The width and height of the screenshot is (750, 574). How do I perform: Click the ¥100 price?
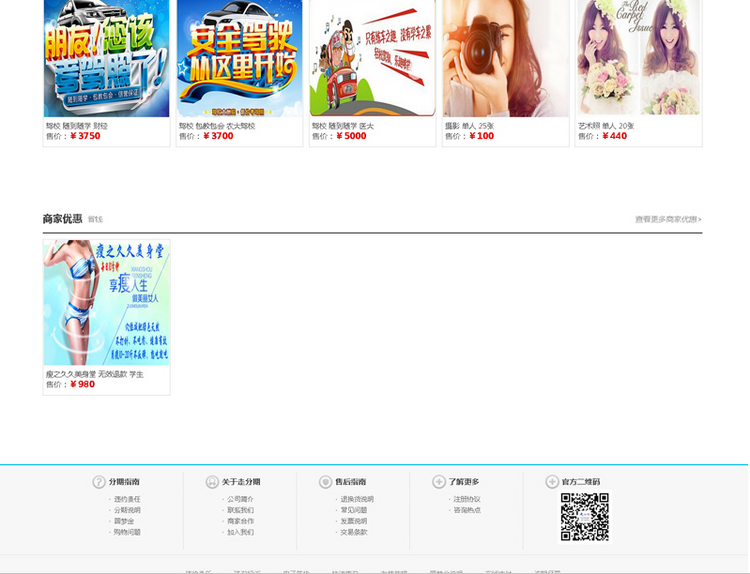coord(482,136)
